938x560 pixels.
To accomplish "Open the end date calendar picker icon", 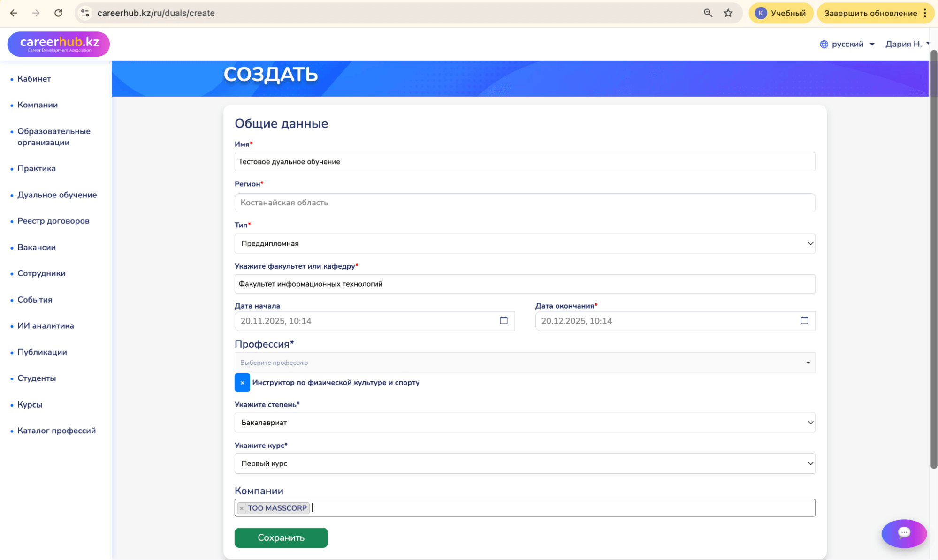I will 804,320.
